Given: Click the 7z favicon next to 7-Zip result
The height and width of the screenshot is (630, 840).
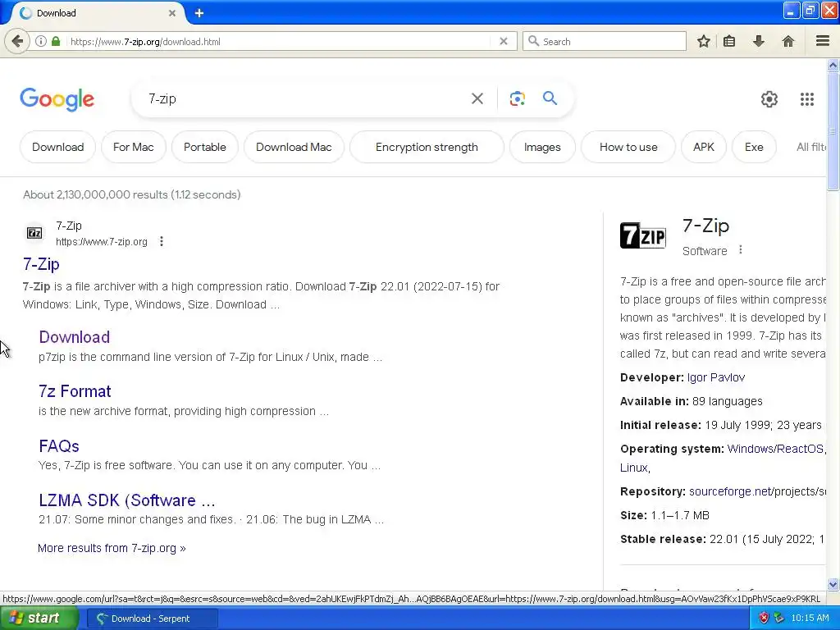Looking at the screenshot, I should pos(34,233).
